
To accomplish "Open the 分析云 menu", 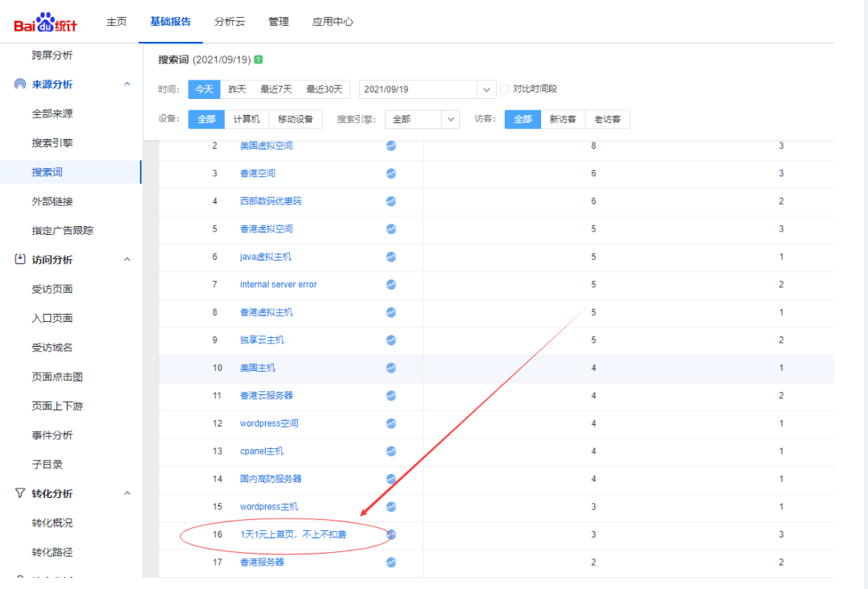I will (x=229, y=22).
